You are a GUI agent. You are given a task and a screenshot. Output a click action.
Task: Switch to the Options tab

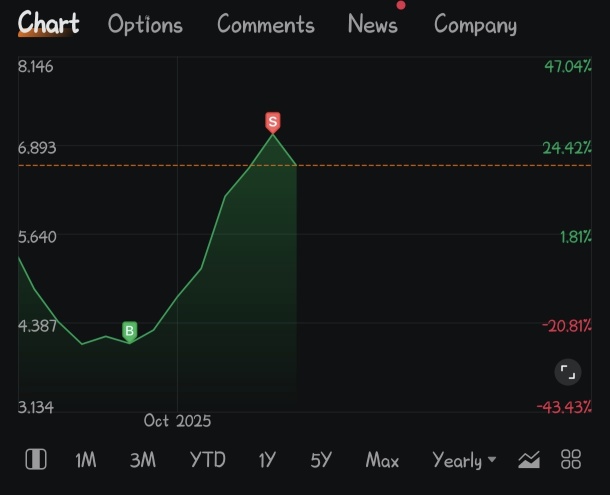click(x=145, y=25)
